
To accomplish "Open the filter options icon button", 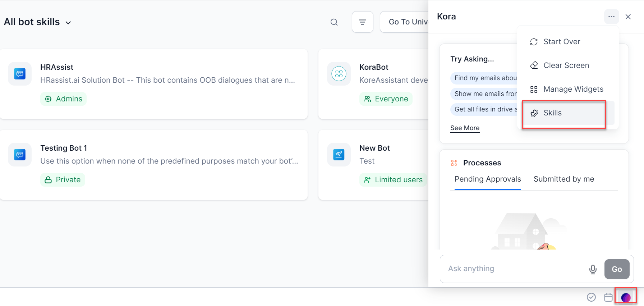I will pos(362,22).
